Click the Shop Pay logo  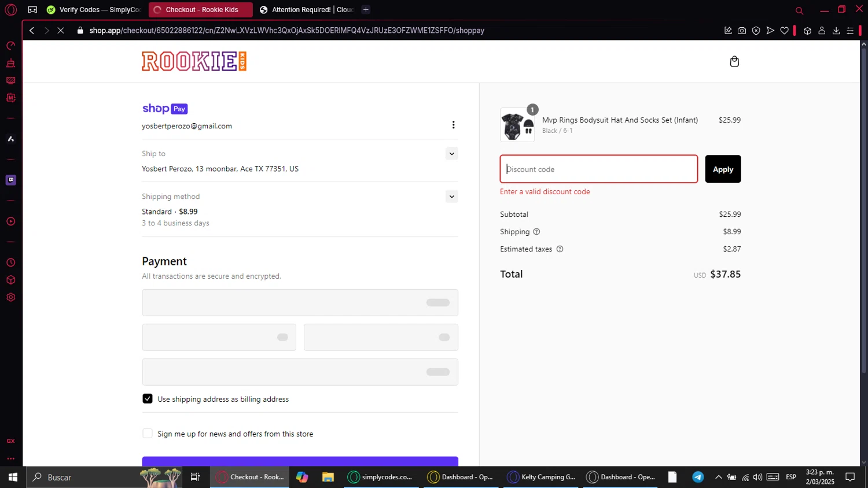click(165, 109)
